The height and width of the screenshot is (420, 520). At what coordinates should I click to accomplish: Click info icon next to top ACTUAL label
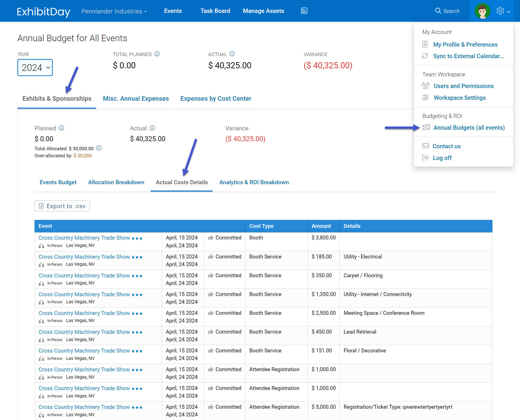click(x=232, y=54)
